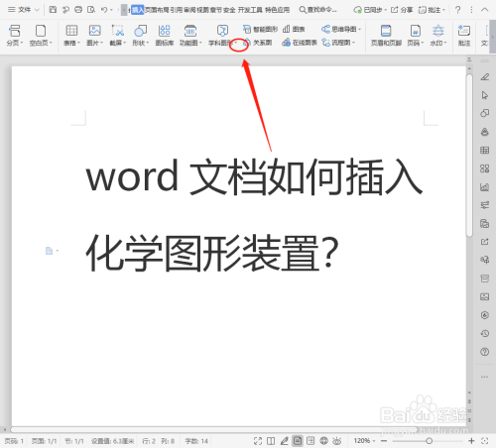Click the 批注 comment icon in ribbon
496x448 pixels.
click(x=464, y=31)
